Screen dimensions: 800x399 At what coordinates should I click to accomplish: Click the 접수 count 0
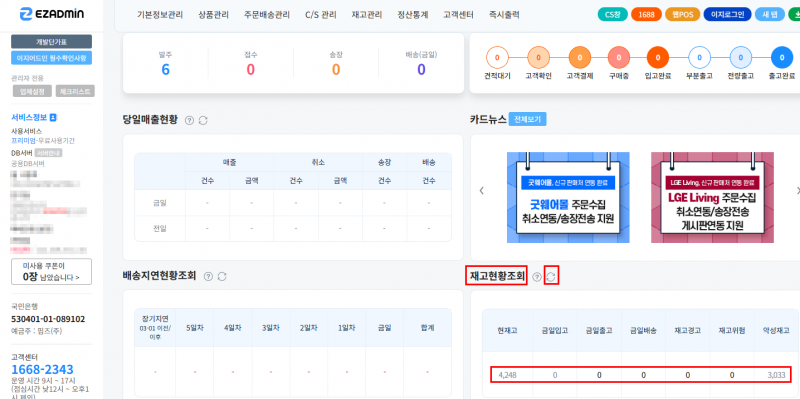point(251,69)
